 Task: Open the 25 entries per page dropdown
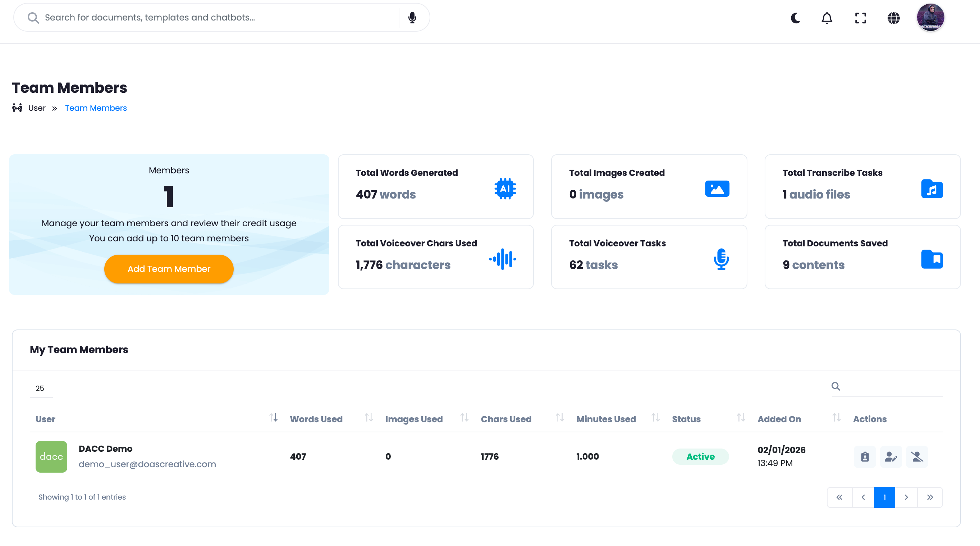point(41,388)
